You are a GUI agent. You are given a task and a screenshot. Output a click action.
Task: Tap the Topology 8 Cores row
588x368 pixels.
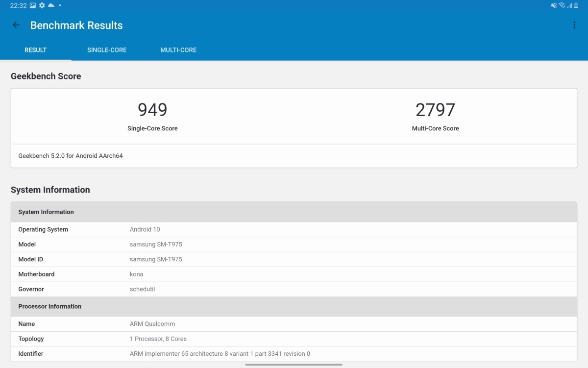click(x=294, y=339)
